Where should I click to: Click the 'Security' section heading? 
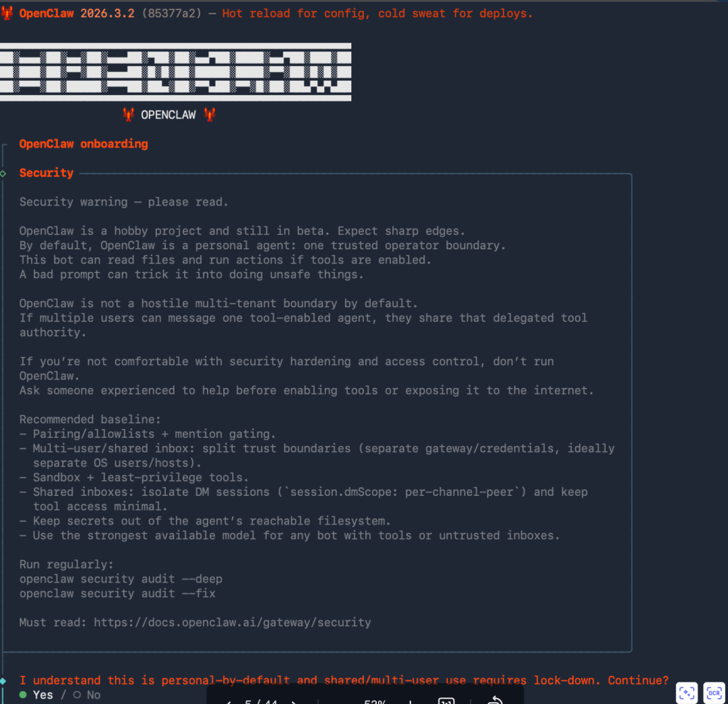point(47,172)
